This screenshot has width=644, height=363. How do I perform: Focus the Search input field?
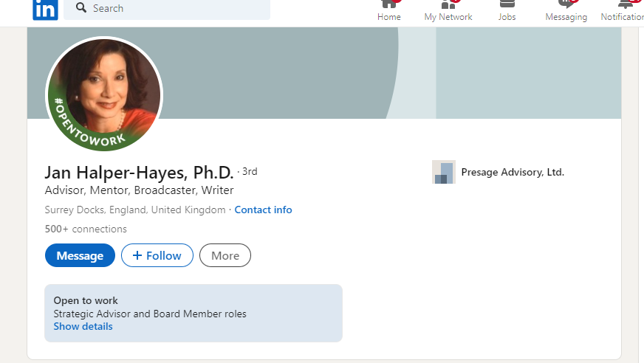pos(167,9)
